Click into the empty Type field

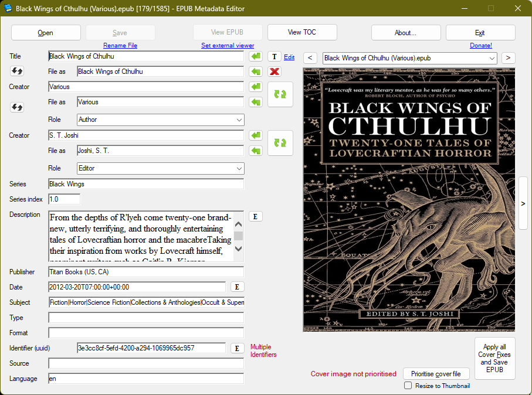coord(146,318)
